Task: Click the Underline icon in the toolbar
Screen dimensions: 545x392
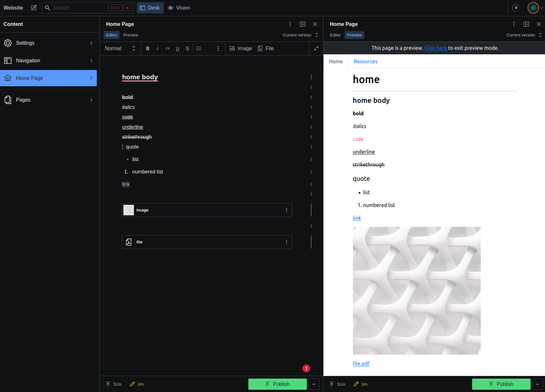Action: tap(177, 48)
